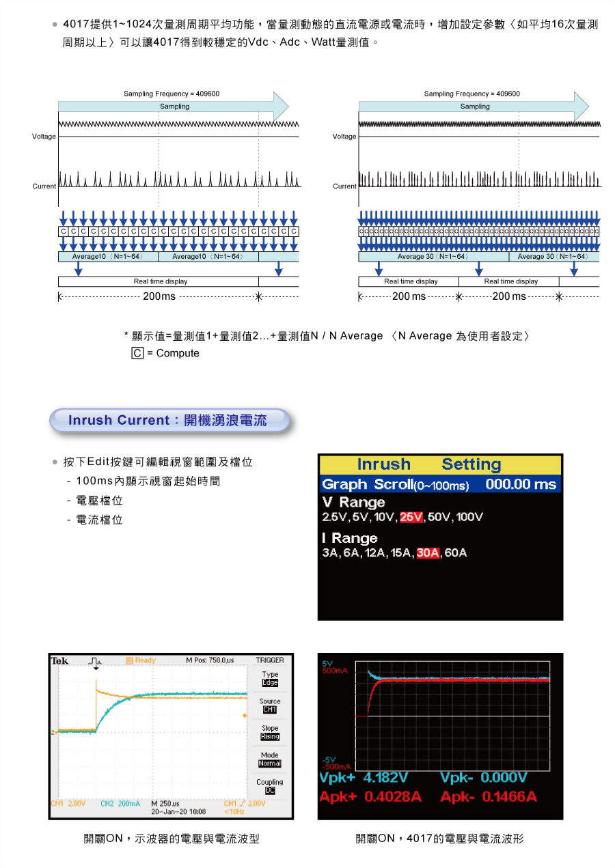Click the oscilloscope waveform caption text
The width and height of the screenshot is (615, 868).
(x=172, y=838)
